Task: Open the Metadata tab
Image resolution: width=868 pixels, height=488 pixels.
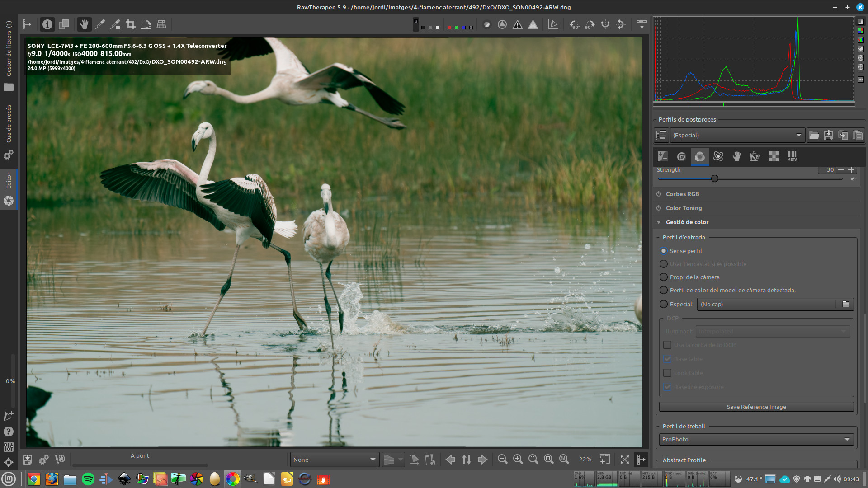Action: point(792,156)
